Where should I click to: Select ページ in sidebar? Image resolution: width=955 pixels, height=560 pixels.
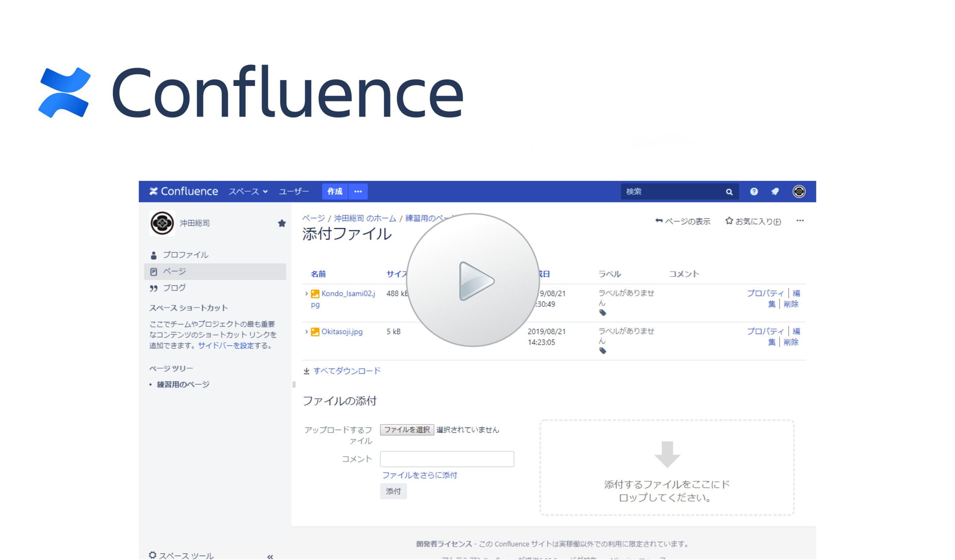pos(215,272)
